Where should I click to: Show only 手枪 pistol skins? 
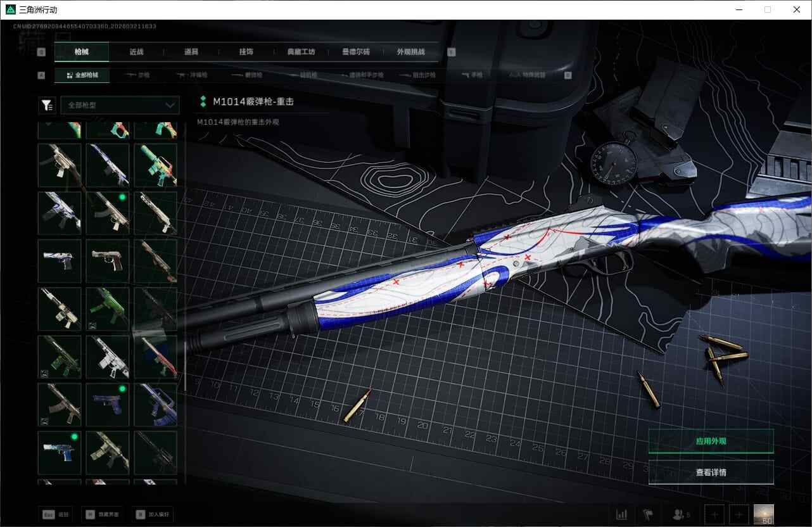pos(472,75)
